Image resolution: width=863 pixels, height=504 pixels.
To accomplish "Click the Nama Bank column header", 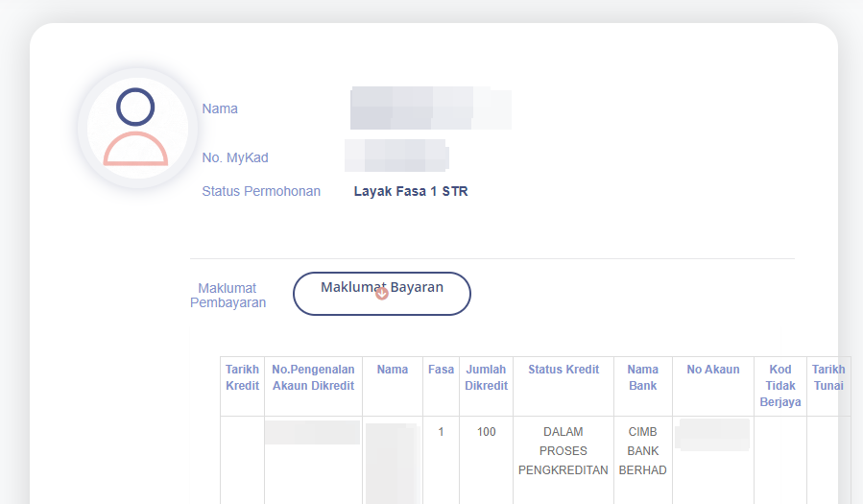I will point(642,377).
